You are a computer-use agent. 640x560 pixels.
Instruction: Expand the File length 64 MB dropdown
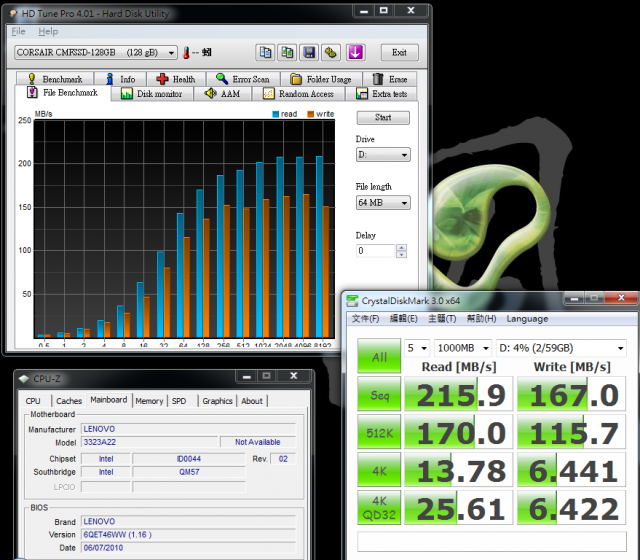[383, 202]
